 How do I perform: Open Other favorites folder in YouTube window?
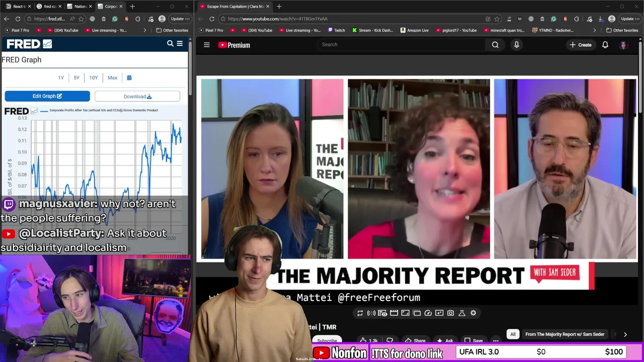click(622, 30)
